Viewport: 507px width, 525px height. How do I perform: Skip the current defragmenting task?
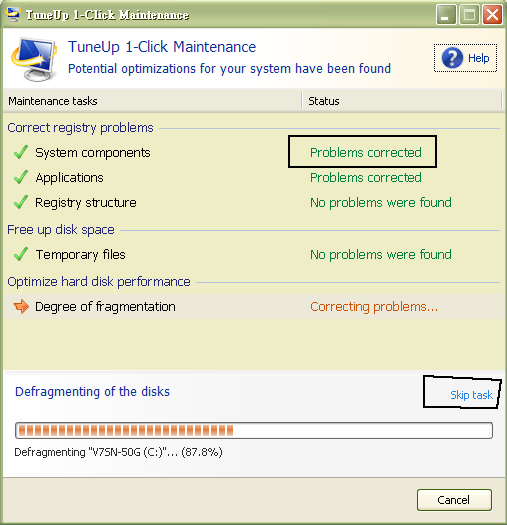click(x=471, y=395)
